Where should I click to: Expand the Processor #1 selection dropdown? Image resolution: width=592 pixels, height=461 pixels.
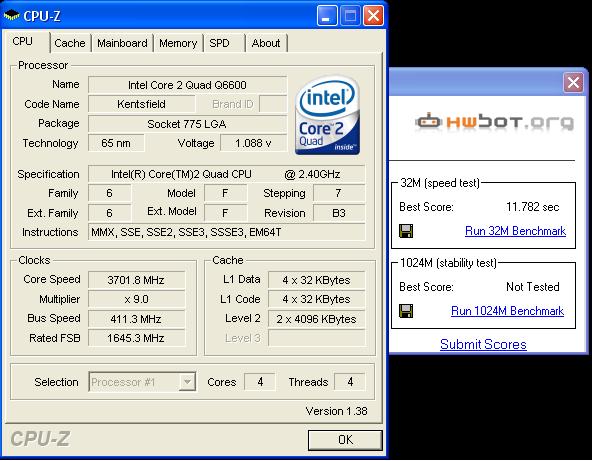click(187, 382)
